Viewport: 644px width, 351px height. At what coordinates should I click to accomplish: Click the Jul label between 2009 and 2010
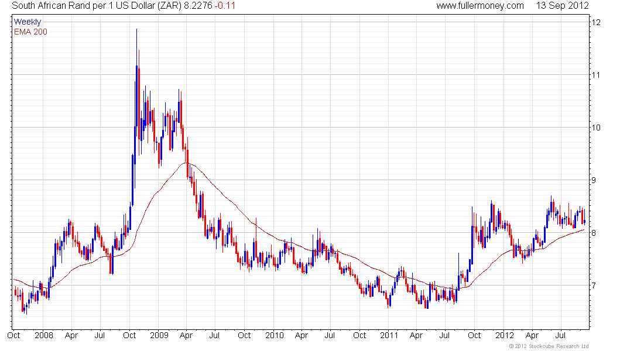[x=214, y=335]
